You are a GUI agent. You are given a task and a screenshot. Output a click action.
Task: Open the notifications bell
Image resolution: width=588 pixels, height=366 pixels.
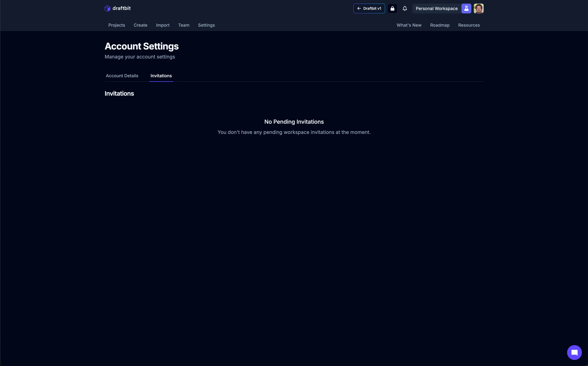(404, 8)
